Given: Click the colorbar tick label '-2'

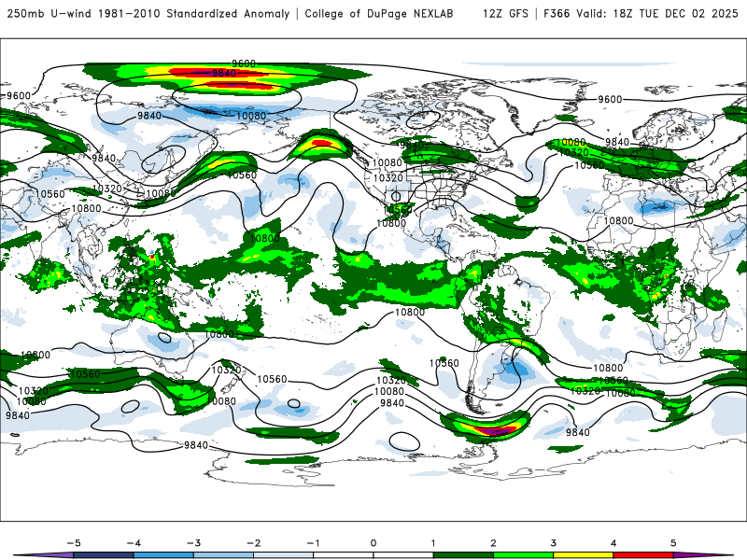Looking at the screenshot, I should 253,543.
